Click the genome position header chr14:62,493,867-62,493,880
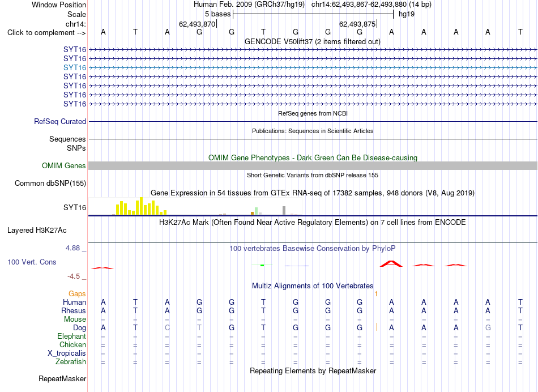Image resolution: width=538 pixels, height=392 pixels. (x=359, y=5)
